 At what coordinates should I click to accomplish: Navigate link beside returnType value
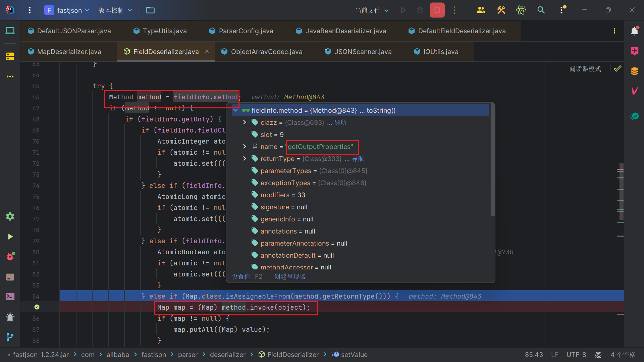coord(358,159)
